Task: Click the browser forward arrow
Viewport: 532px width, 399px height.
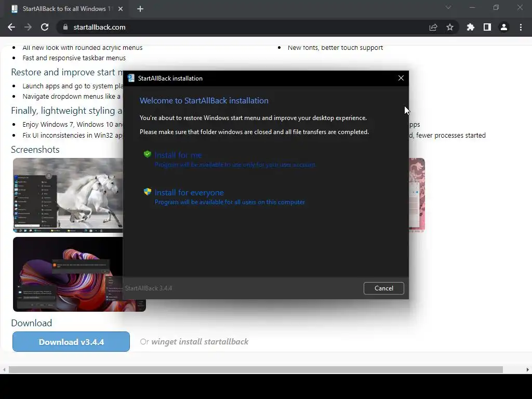Action: point(28,27)
